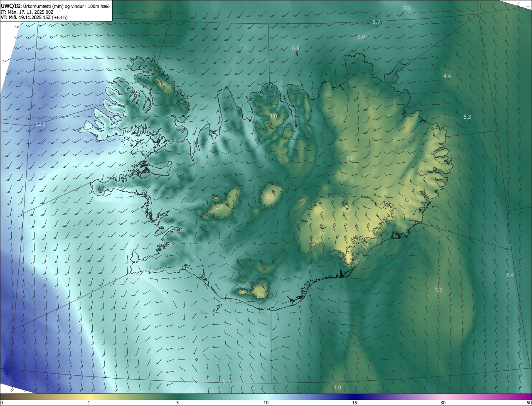Click the colorbar tick label 30
This screenshot has height=406, width=532.
(x=443, y=403)
